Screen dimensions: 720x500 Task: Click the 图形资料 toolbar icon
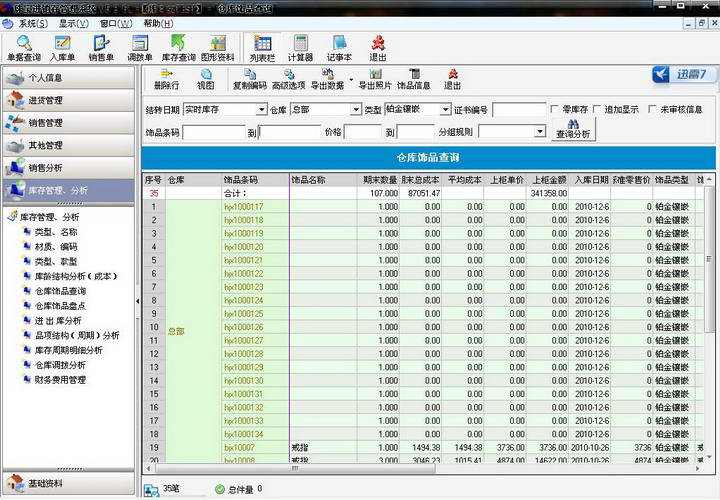coord(217,48)
